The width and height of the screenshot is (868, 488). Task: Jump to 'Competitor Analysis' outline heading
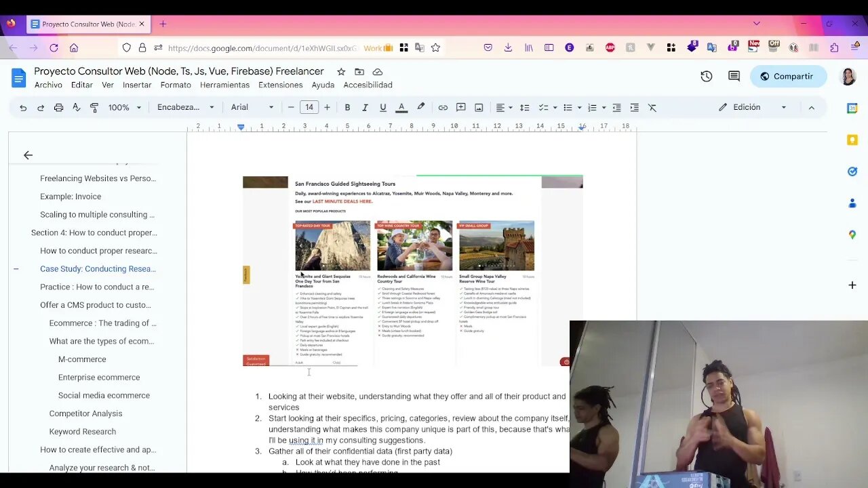(x=85, y=413)
